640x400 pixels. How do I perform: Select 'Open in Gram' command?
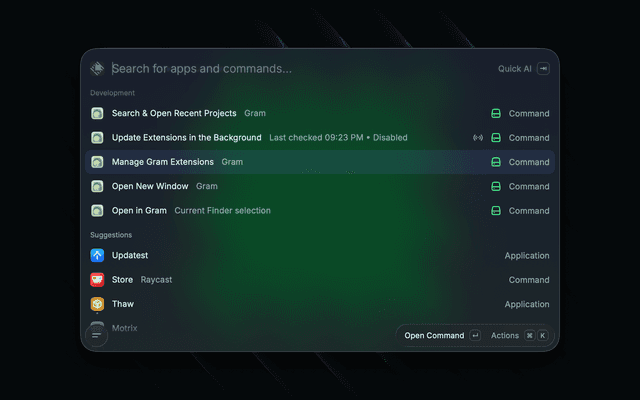[x=320, y=211]
